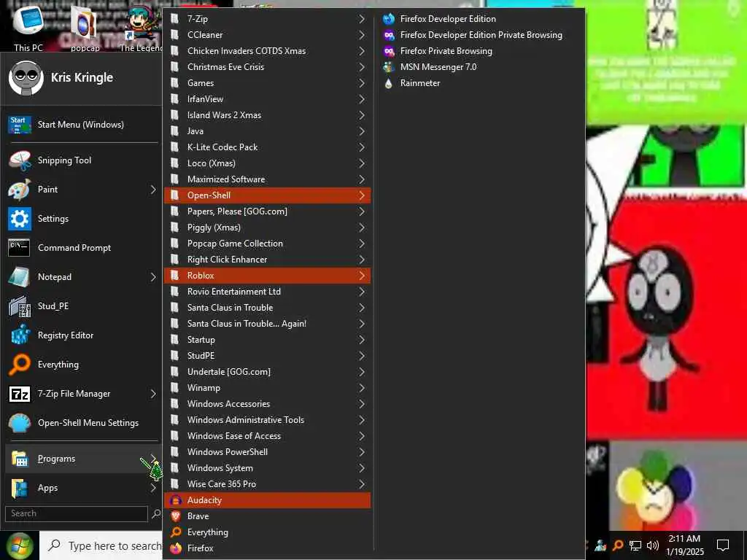Screen dimensions: 747x560
Task: Expand the Startup folder chevron
Action: (362, 340)
